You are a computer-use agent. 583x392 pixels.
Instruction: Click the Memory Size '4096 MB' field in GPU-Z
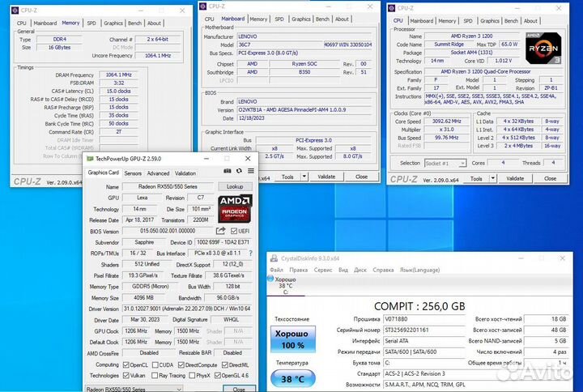pos(143,297)
